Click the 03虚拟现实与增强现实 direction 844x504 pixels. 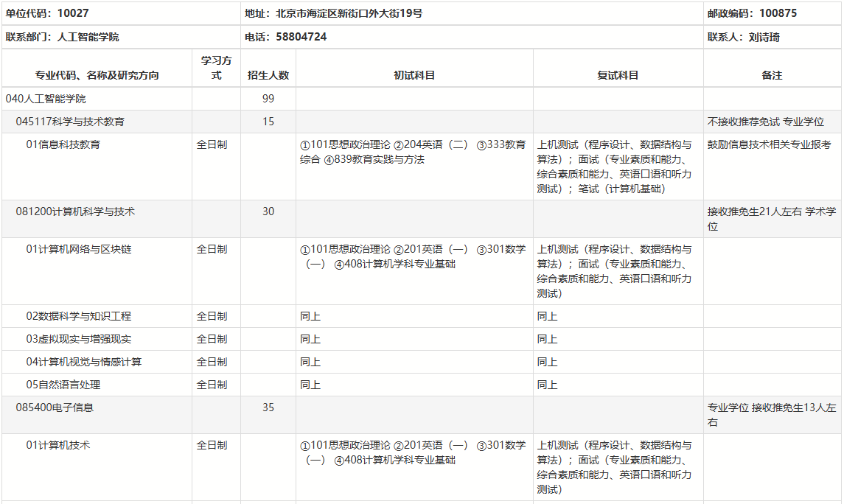[79, 339]
